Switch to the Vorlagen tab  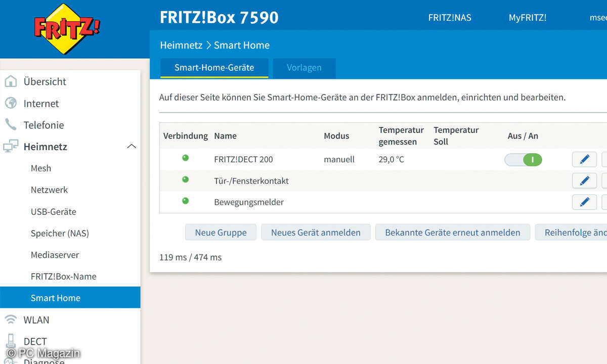tap(304, 68)
